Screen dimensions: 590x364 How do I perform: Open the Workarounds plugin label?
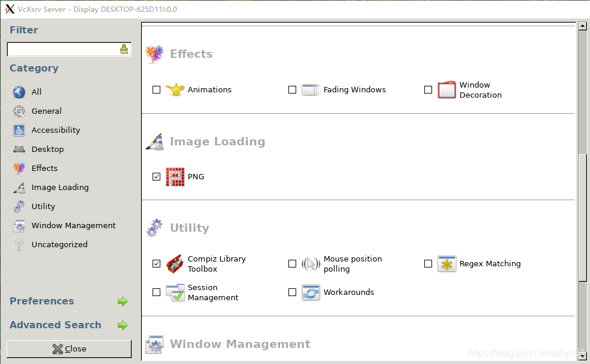[x=349, y=292]
